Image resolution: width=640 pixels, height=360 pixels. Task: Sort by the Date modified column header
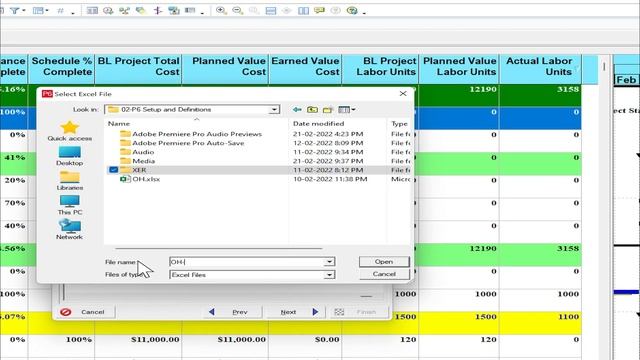337,123
